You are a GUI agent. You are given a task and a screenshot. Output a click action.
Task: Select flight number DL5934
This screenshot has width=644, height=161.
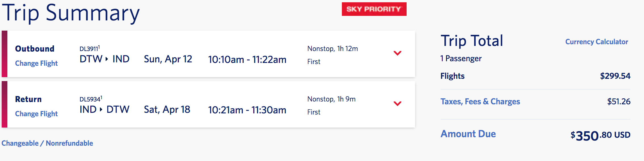[x=90, y=99]
